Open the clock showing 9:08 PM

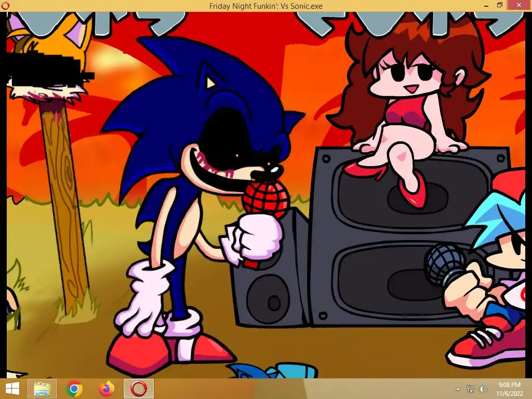(510, 389)
